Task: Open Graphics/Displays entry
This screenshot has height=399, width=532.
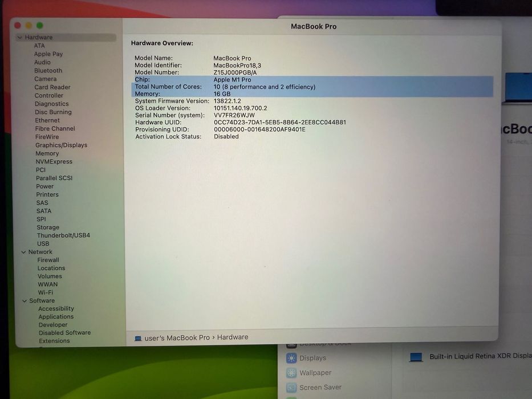Action: click(x=62, y=145)
